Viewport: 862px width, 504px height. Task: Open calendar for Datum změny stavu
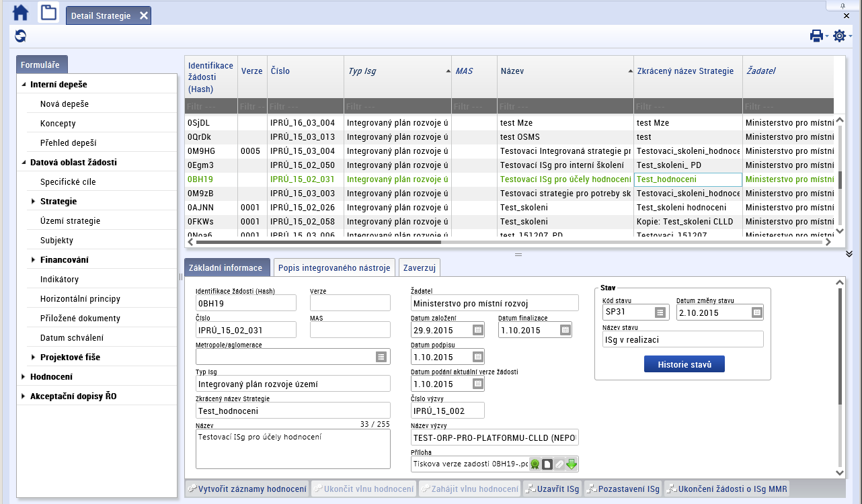click(x=756, y=312)
